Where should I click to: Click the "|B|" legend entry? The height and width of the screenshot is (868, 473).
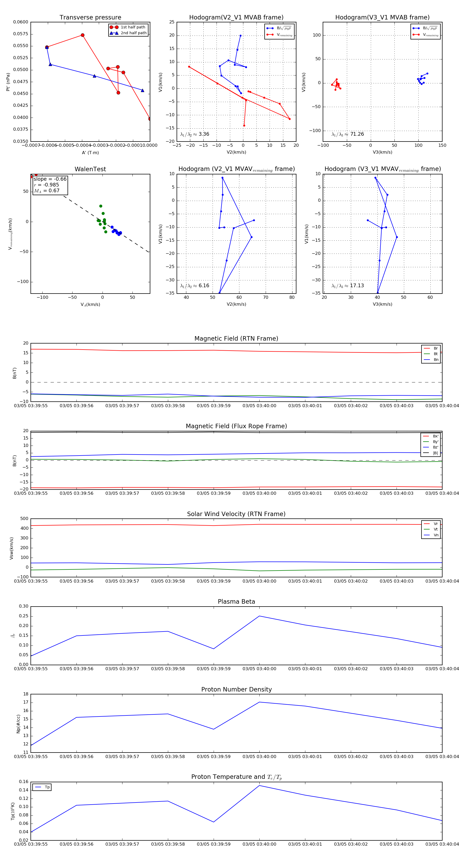coord(431,453)
